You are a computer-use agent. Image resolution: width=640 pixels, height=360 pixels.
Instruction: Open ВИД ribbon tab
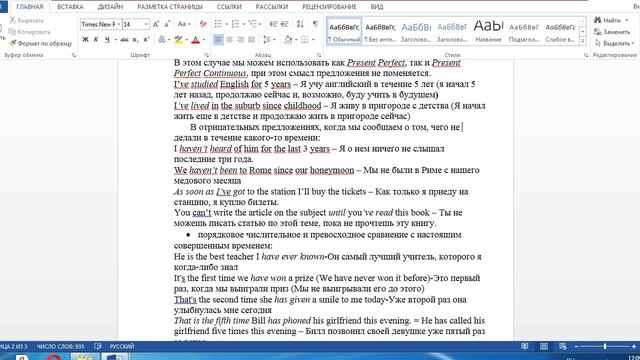377,7
